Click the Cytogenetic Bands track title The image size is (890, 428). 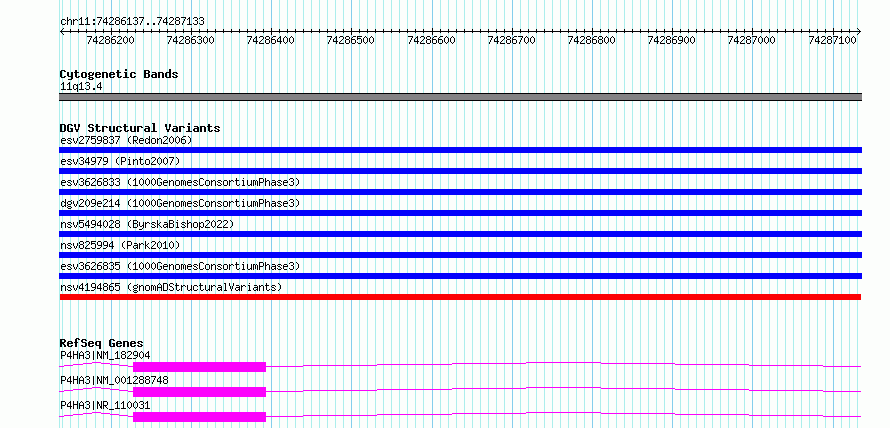pyautogui.click(x=119, y=74)
